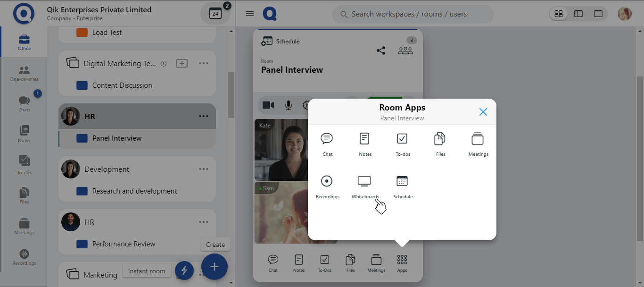This screenshot has height=287, width=644.
Task: Open Recordings from the left sidebar
Action: 24,256
